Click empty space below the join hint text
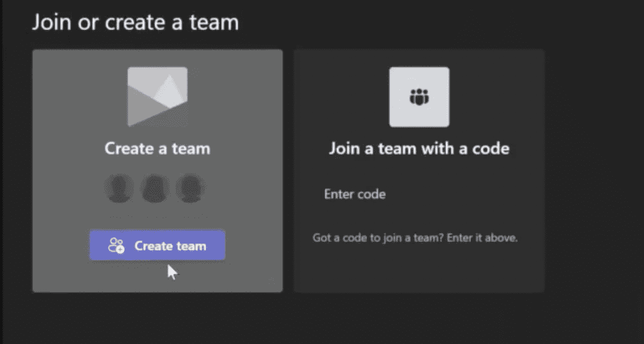Screen dimensions: 644x344 pos(419,269)
